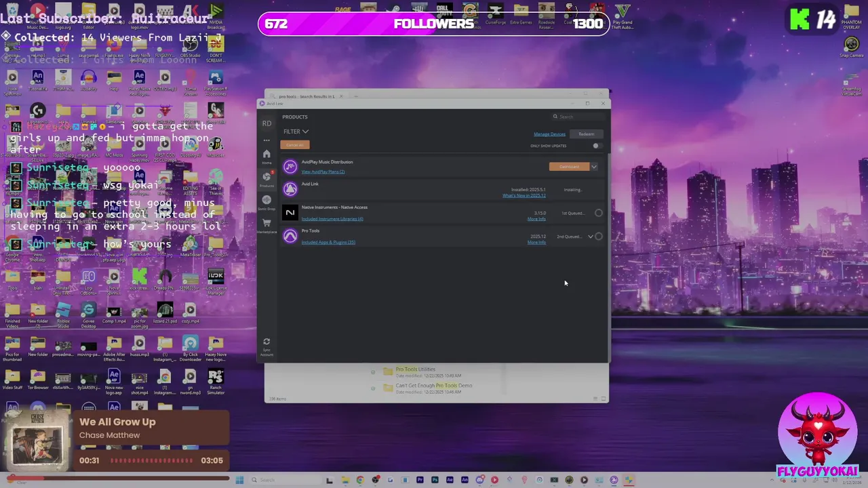Click the RD profile avatar in Avid Link
Screen dimensions: 868x488
click(x=267, y=123)
